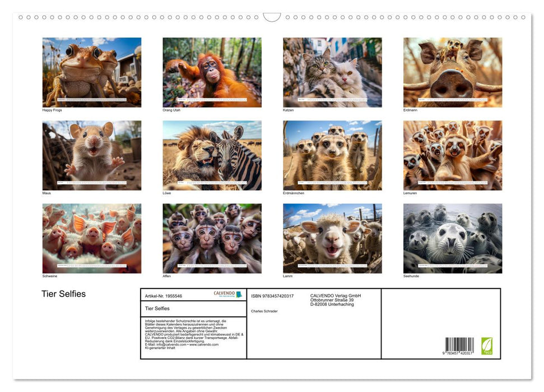
Task: Expand the Maus month preview
Action: [91, 155]
